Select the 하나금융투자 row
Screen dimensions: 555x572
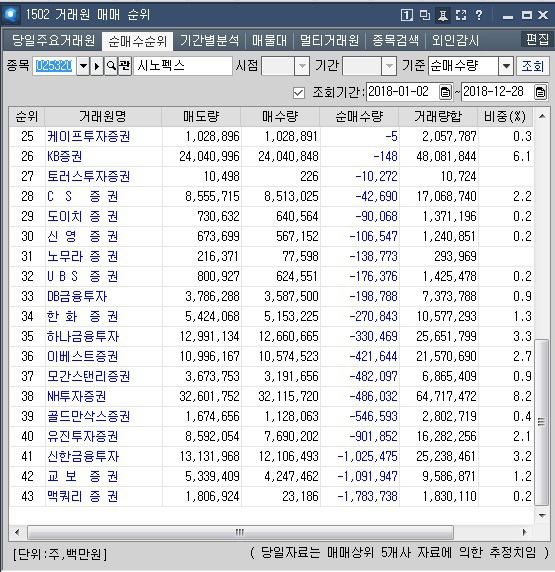[271, 336]
